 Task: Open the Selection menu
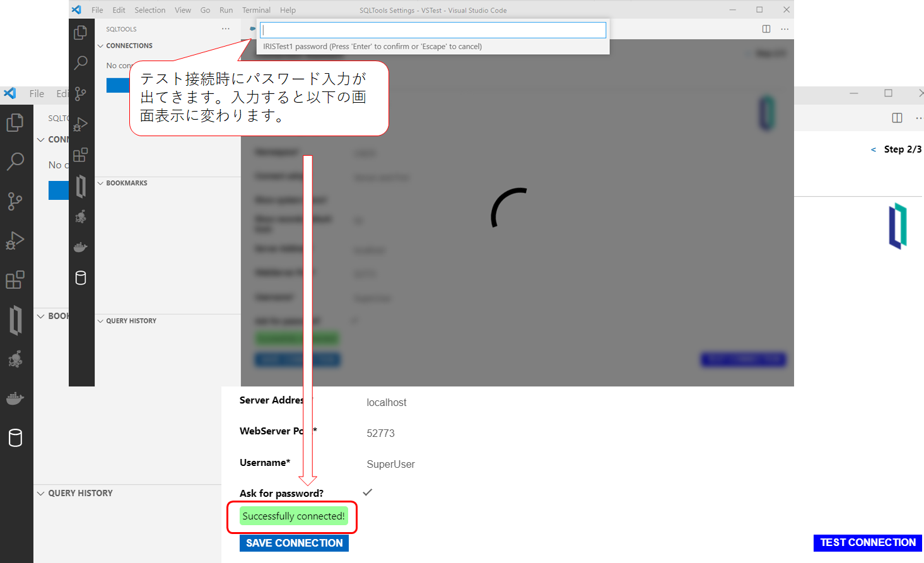point(150,10)
